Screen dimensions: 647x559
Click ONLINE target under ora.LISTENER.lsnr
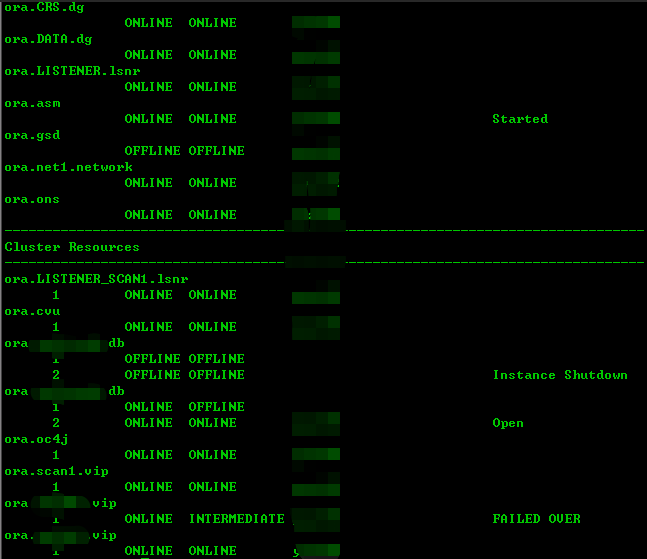click(148, 87)
